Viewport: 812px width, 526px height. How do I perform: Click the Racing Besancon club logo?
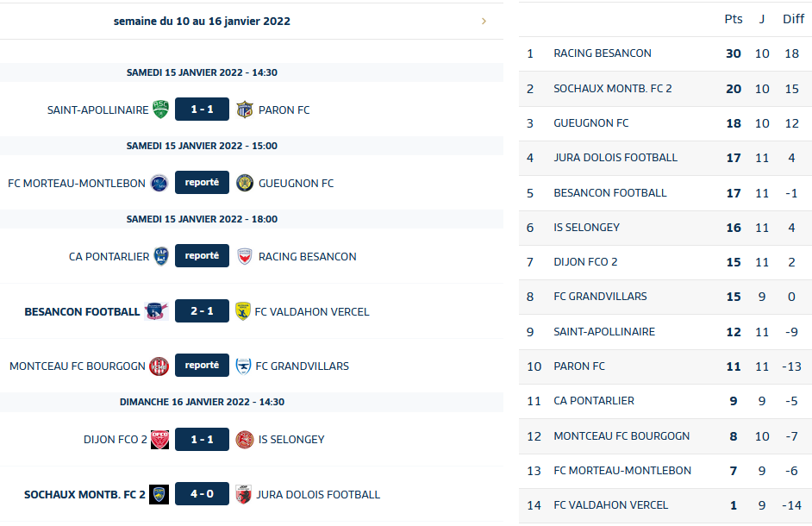245,256
